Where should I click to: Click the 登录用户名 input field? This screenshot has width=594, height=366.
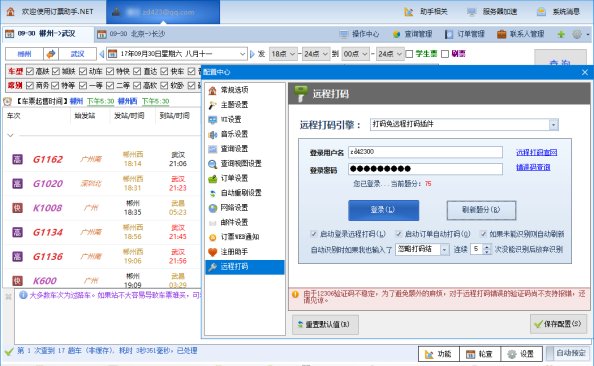pyautogui.click(x=425, y=152)
